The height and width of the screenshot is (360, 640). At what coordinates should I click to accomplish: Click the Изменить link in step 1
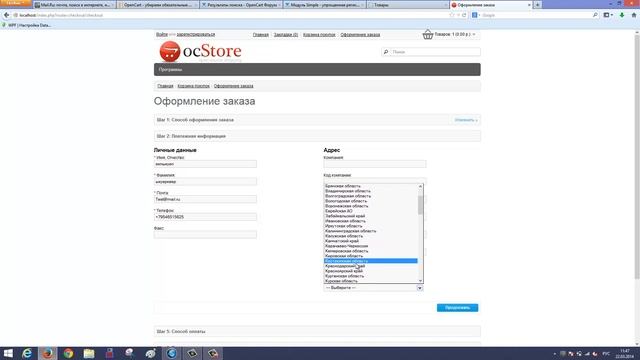tap(466, 120)
